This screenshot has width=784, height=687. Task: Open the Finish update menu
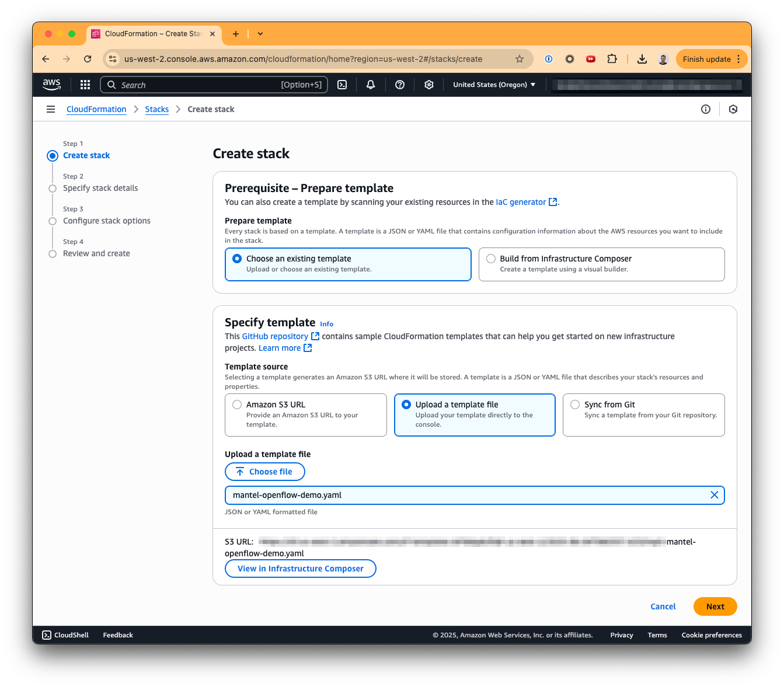click(712, 59)
